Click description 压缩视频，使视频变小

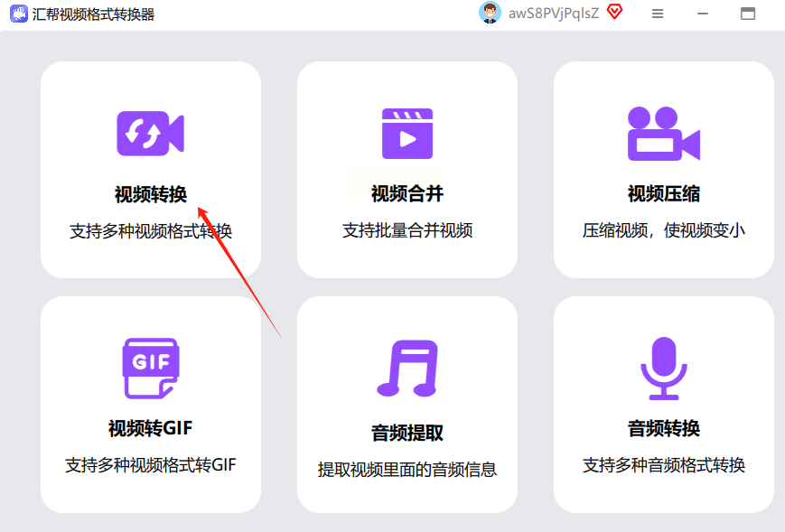click(664, 230)
